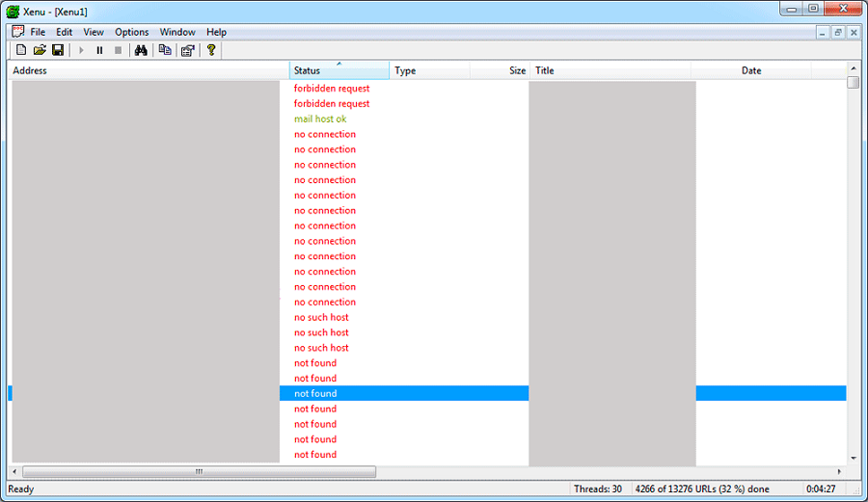Sort by the Title column header
This screenshot has width=868, height=502.
[x=610, y=70]
